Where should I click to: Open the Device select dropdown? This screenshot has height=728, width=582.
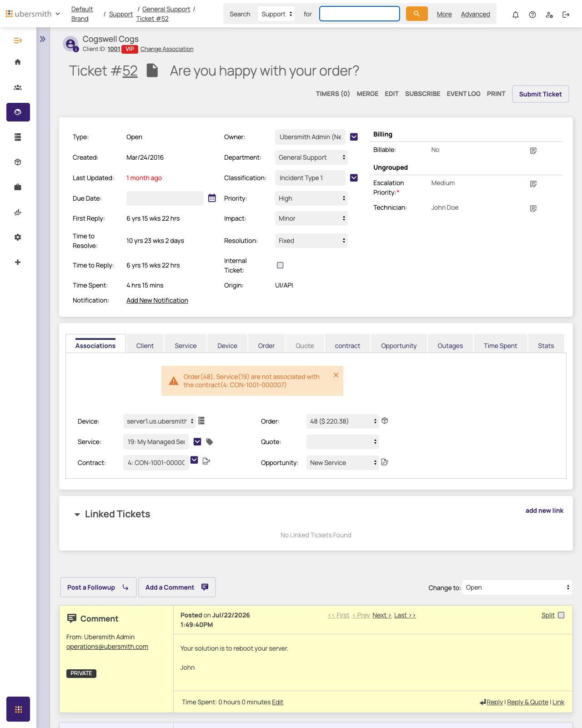tap(160, 421)
